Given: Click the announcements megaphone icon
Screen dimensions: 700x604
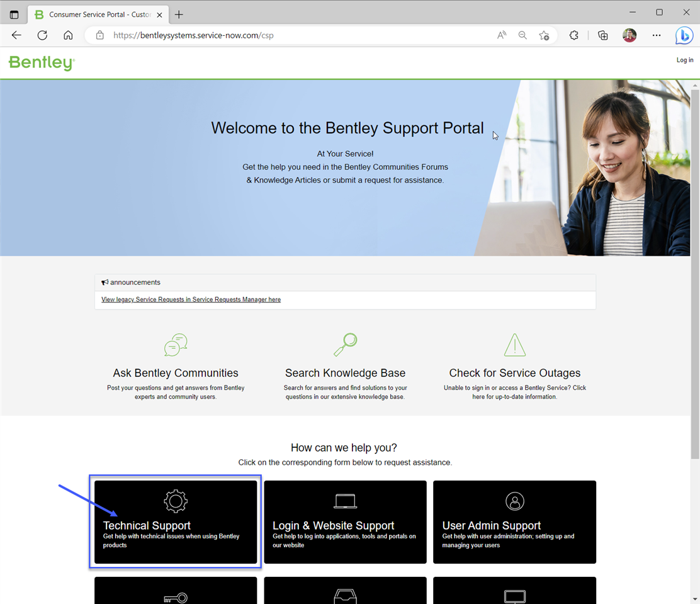Looking at the screenshot, I should (105, 282).
